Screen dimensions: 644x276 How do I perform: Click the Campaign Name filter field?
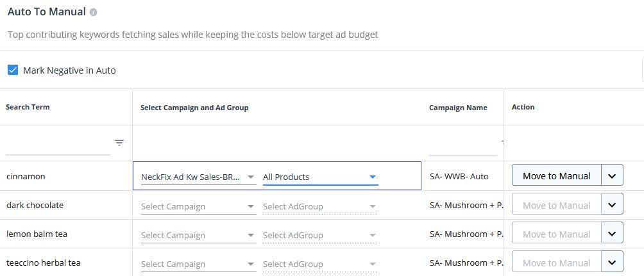pyautogui.click(x=462, y=147)
